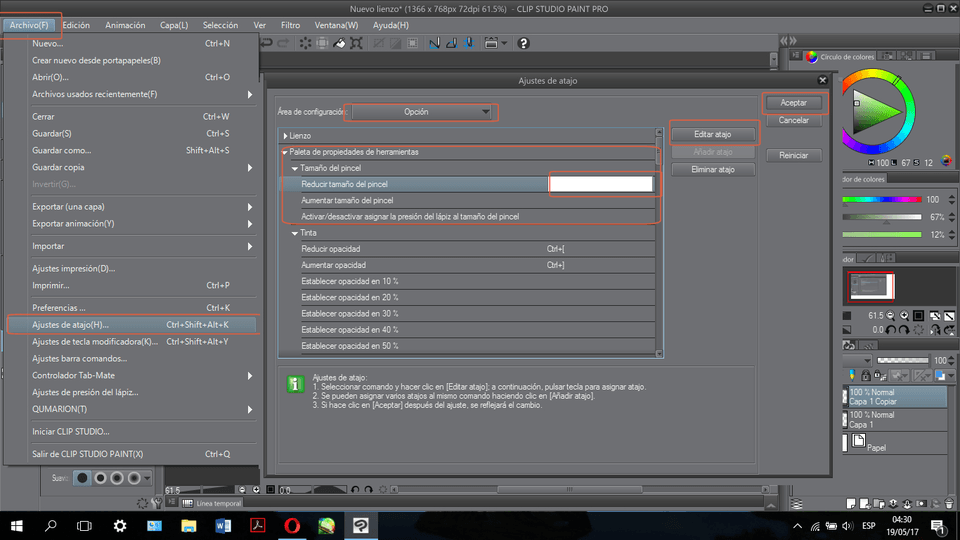Image resolution: width=960 pixels, height=540 pixels.
Task: Click the Snap to grid toolbar icon
Action: pos(468,43)
